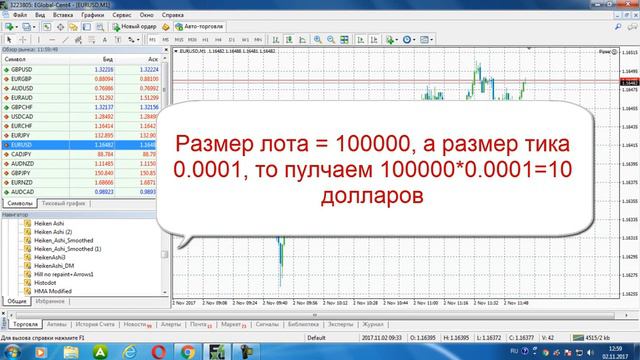Open the Windows Start button
This screenshot has height=360, width=640.
[12, 352]
